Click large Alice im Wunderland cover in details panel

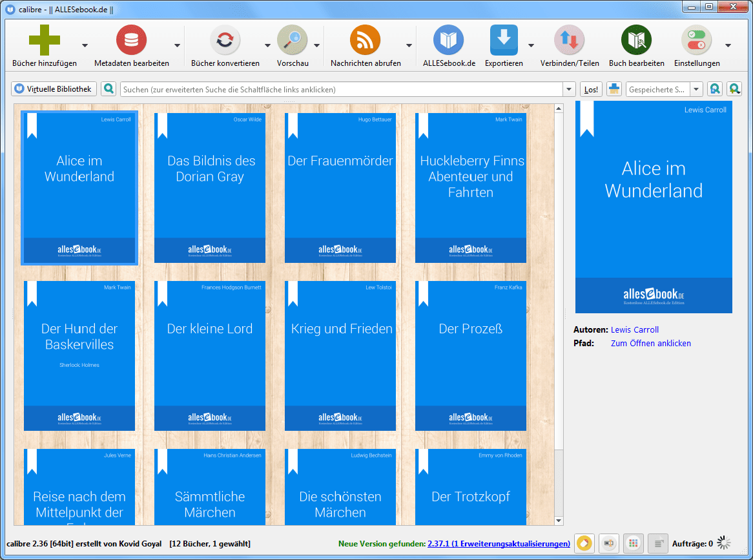point(654,207)
